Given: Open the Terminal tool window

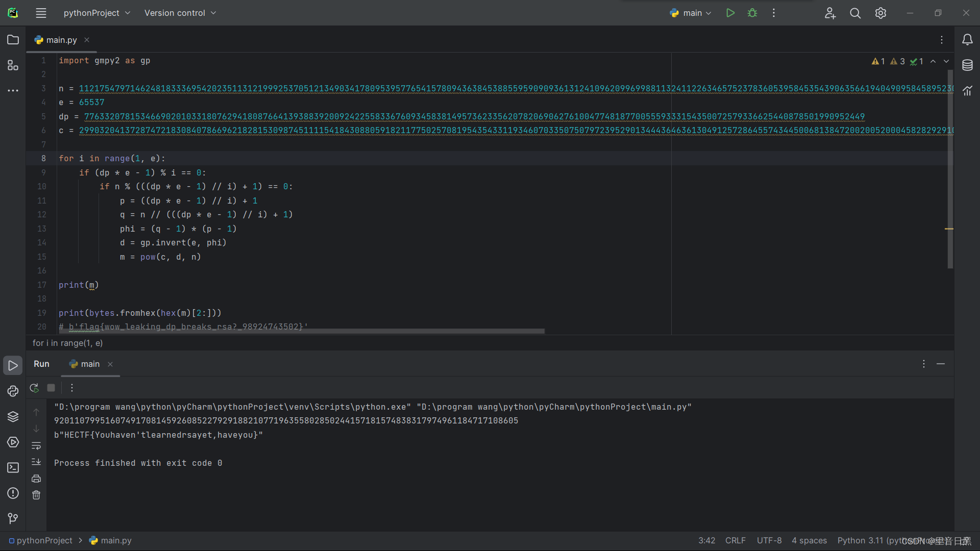Looking at the screenshot, I should point(13,467).
